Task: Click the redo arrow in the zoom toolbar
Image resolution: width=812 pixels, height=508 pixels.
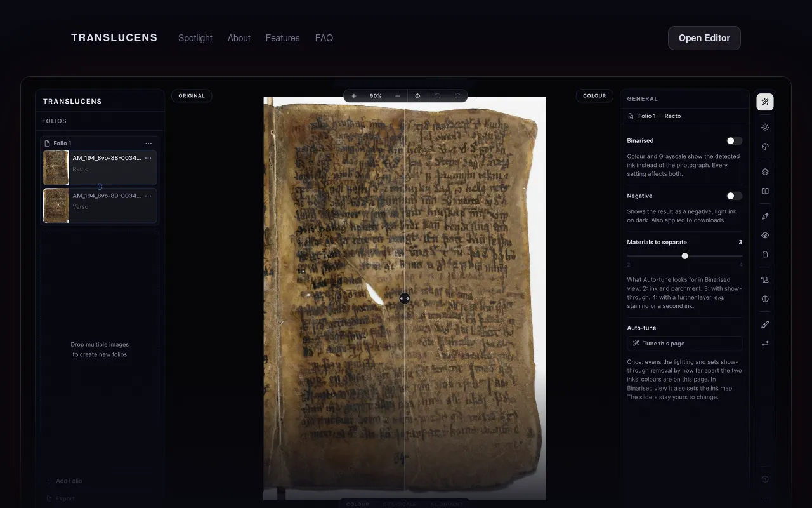Action: point(457,96)
